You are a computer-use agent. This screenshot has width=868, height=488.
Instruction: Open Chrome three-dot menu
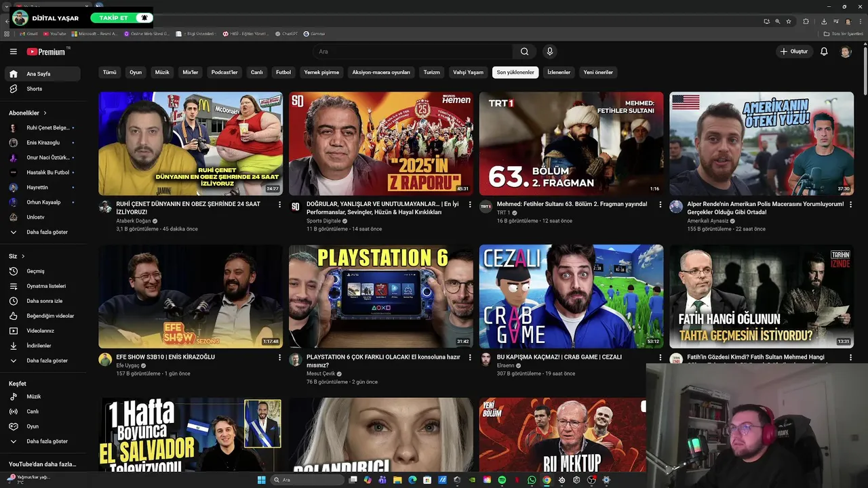[x=860, y=21]
